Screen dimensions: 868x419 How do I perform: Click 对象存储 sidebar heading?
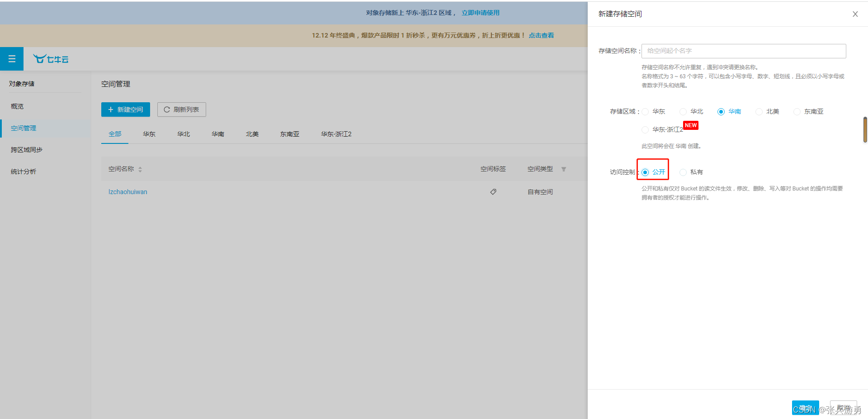click(x=22, y=84)
